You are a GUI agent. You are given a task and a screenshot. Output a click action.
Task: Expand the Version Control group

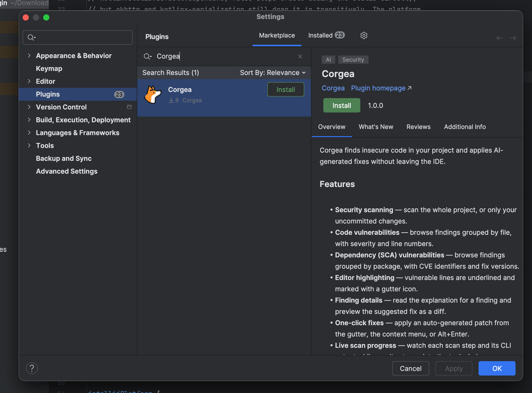click(x=29, y=107)
